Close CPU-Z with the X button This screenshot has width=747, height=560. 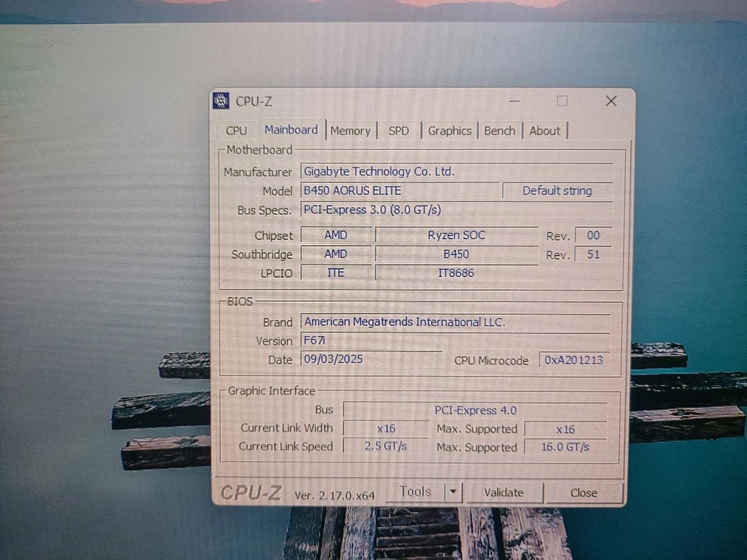point(611,101)
